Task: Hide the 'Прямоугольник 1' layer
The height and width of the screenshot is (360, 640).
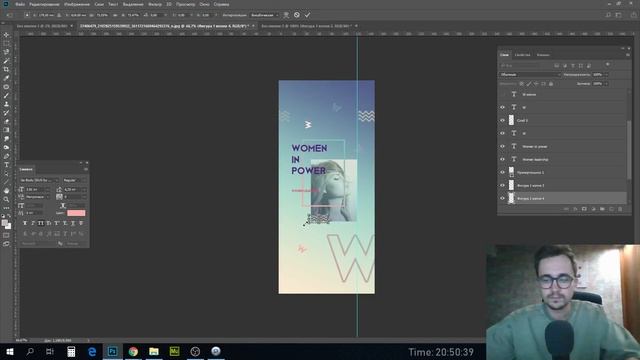Action: coord(502,172)
